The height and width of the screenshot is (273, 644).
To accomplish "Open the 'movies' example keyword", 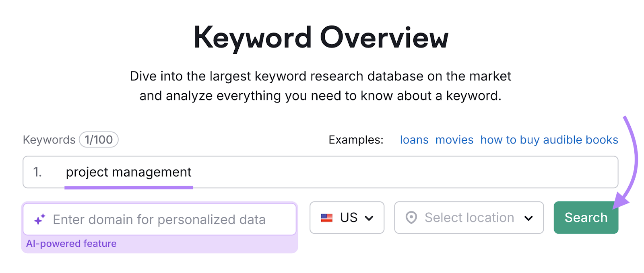I will (454, 140).
